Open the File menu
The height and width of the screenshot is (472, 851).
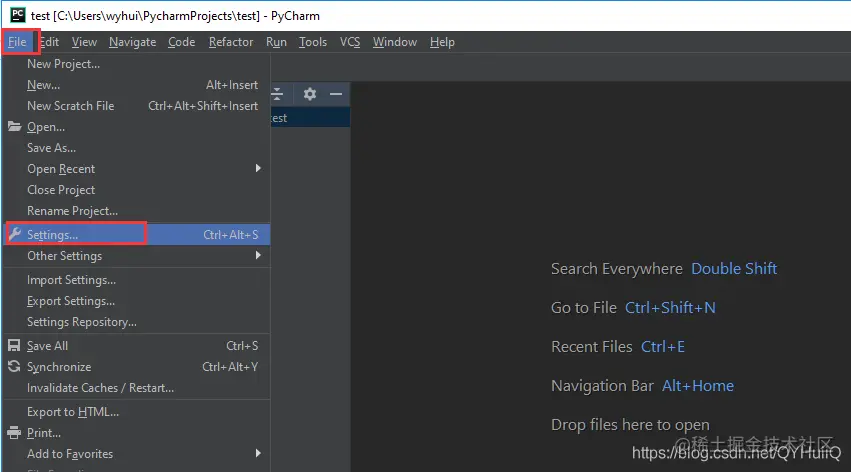click(17, 42)
